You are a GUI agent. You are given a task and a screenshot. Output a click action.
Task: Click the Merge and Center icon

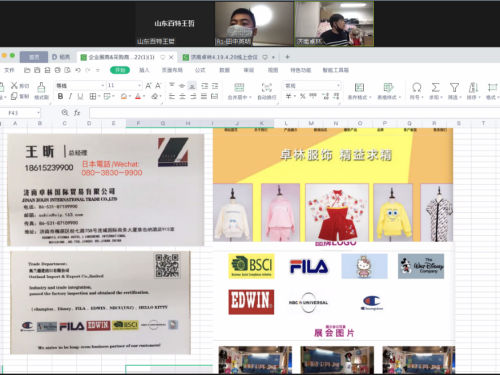point(239,87)
